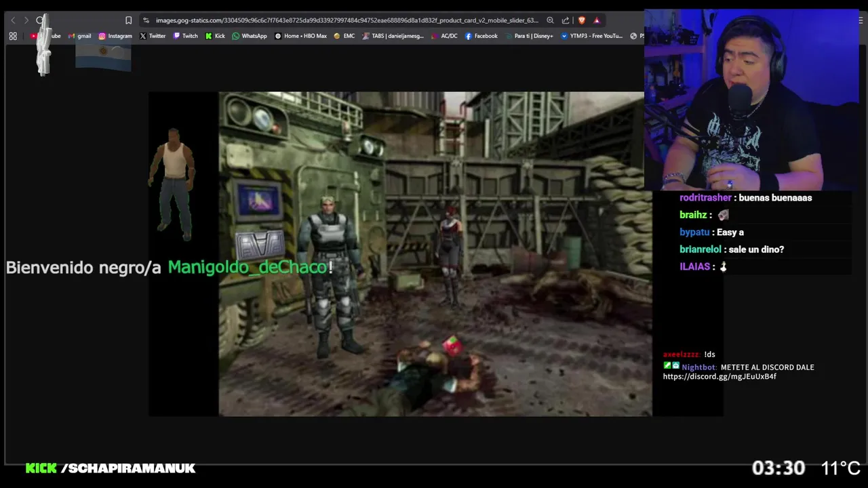
Task: Click username ILAIAS in chat
Action: 694,267
